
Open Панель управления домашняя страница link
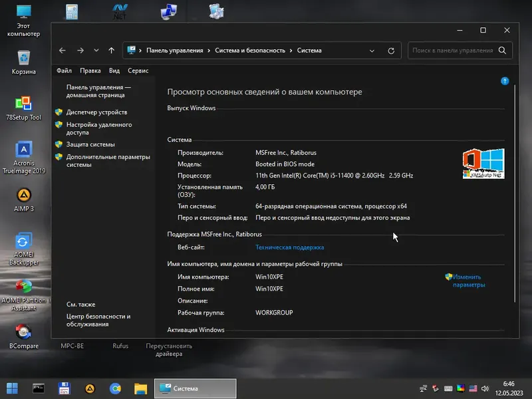(x=98, y=91)
